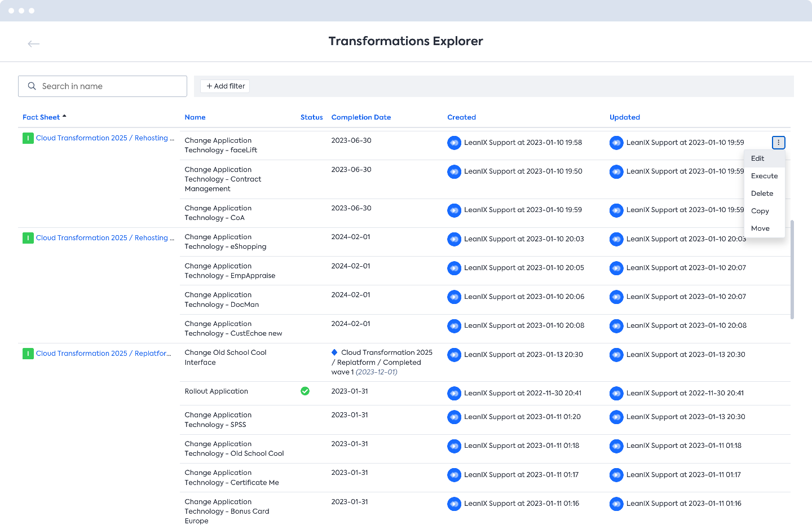Select Move from the context menu
This screenshot has width=812, height=529.
(760, 228)
